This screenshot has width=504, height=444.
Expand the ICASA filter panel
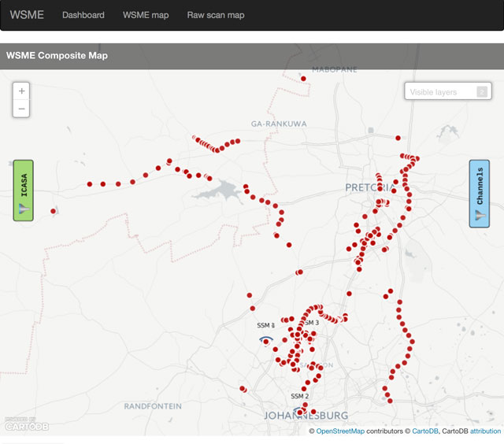(x=23, y=189)
